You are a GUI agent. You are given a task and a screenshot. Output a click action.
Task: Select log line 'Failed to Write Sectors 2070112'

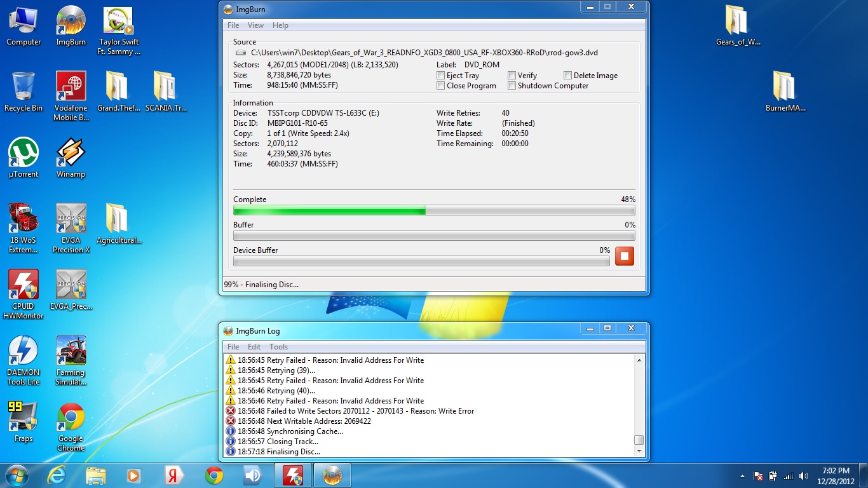tap(356, 411)
